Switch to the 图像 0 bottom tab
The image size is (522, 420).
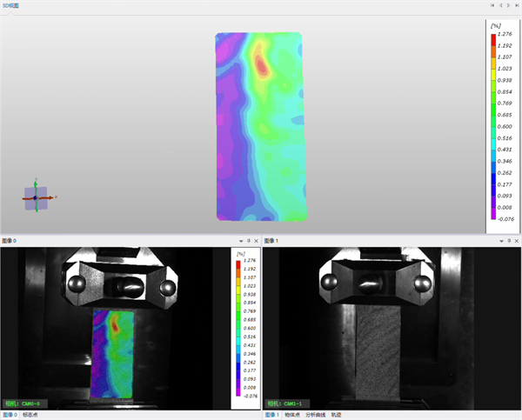[10, 415]
